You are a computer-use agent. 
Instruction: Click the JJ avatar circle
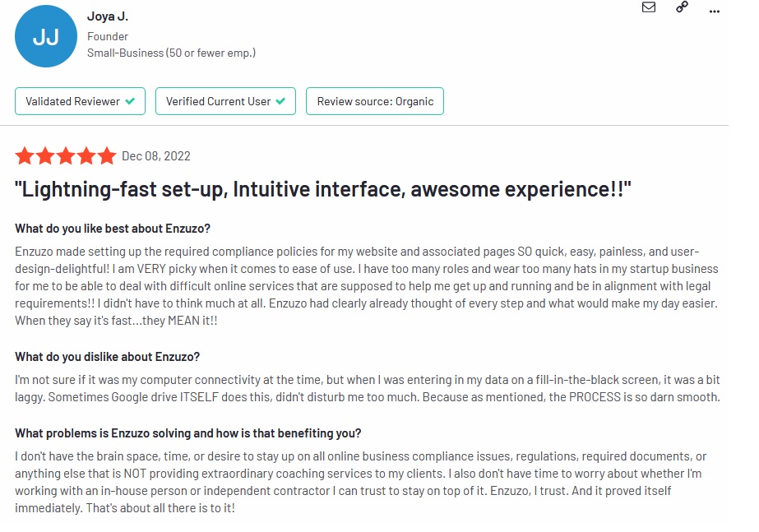(x=45, y=37)
